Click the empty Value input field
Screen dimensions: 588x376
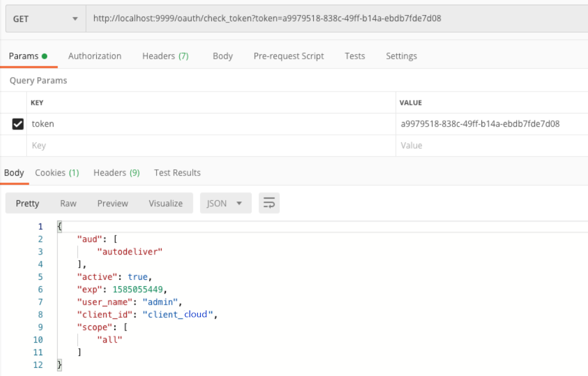pos(491,146)
